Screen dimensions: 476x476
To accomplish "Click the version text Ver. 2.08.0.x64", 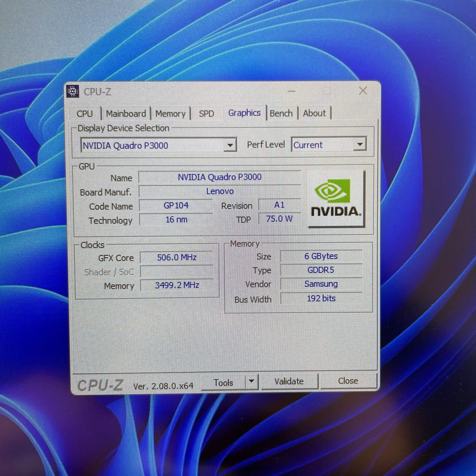I will coord(163,386).
